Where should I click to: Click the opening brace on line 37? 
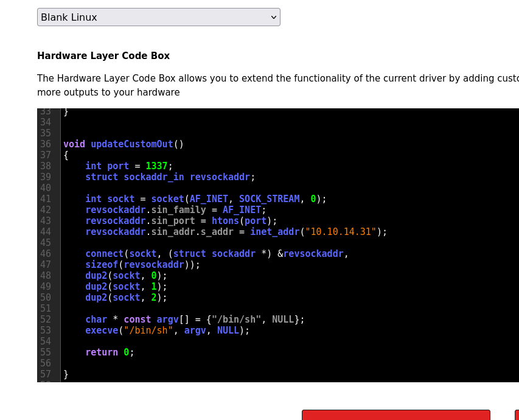[66, 155]
